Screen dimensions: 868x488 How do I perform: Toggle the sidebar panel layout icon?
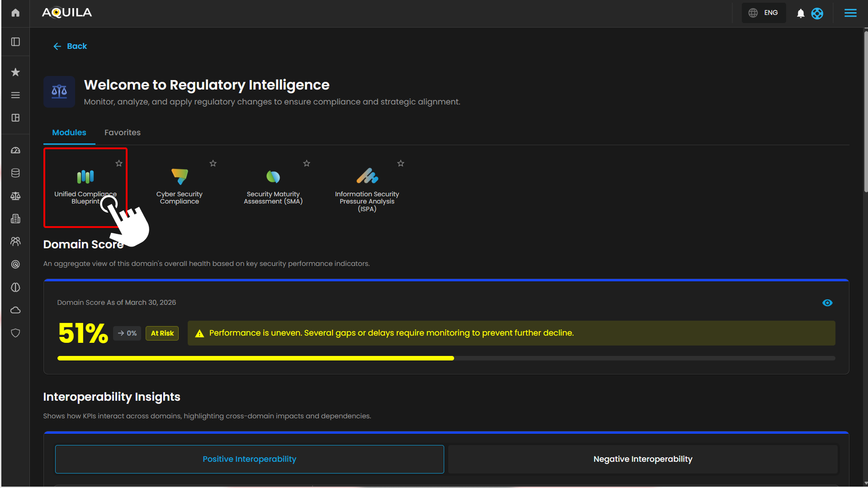point(15,42)
